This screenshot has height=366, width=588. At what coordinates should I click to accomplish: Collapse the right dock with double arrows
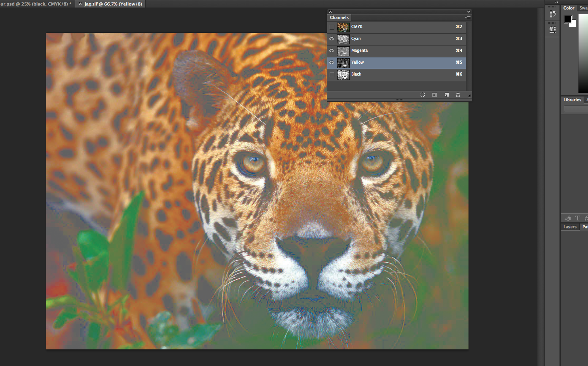(556, 2)
